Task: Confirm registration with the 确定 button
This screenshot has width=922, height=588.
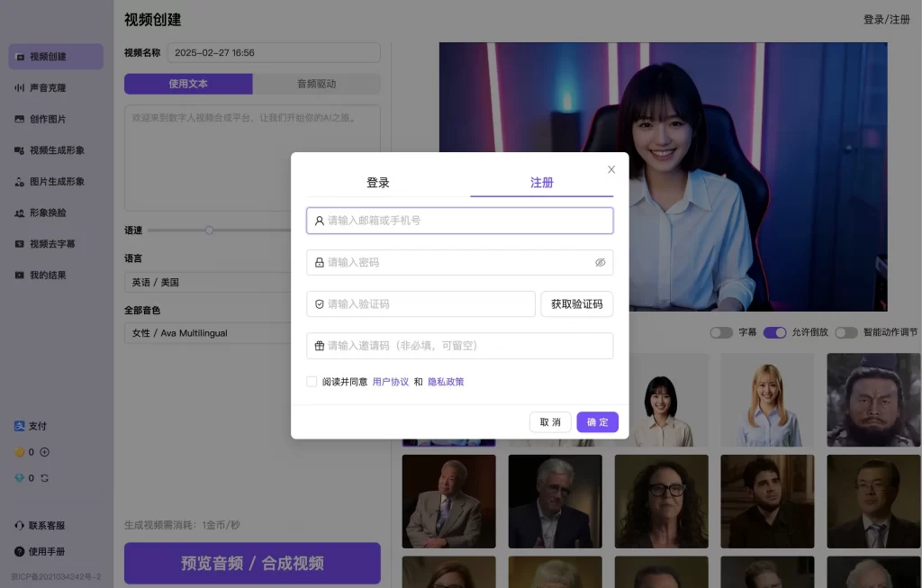Action: click(598, 422)
